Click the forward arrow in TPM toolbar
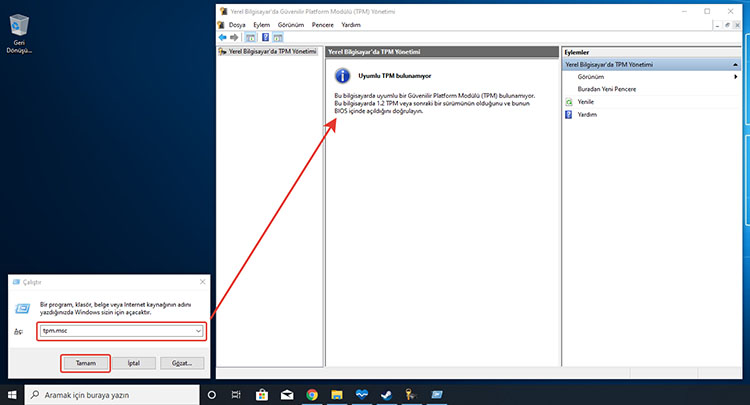The height and width of the screenshot is (405, 750). click(x=234, y=37)
